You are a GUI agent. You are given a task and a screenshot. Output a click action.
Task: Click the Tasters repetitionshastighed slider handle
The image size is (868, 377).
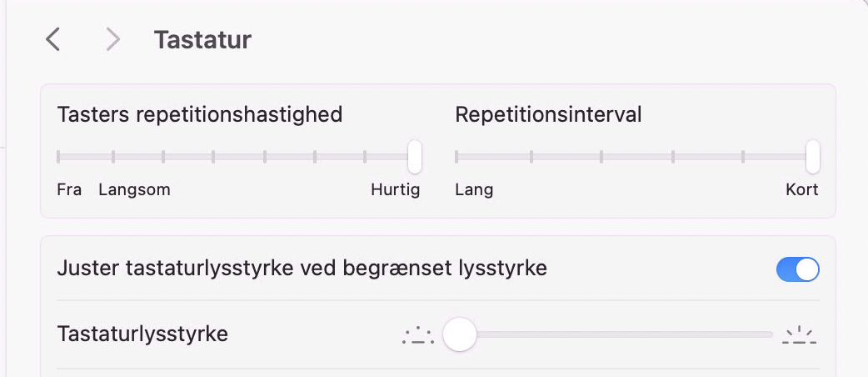pos(414,156)
